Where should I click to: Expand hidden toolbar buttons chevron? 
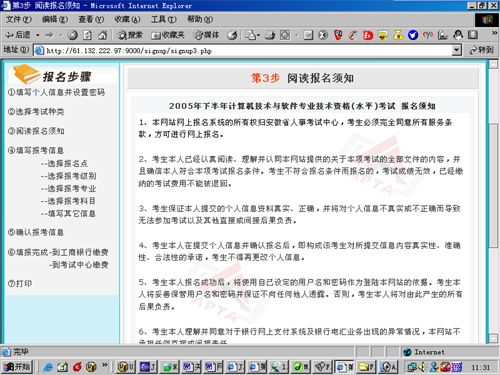click(494, 33)
